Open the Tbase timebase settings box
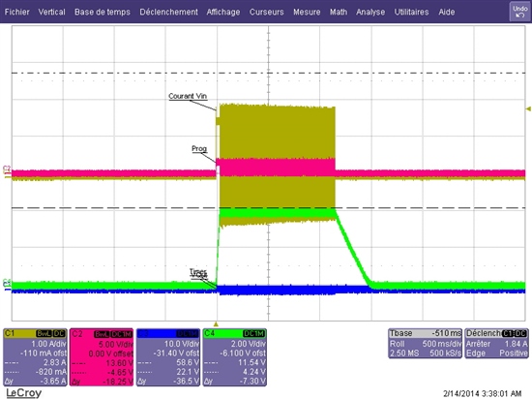The image size is (532, 399). click(426, 343)
